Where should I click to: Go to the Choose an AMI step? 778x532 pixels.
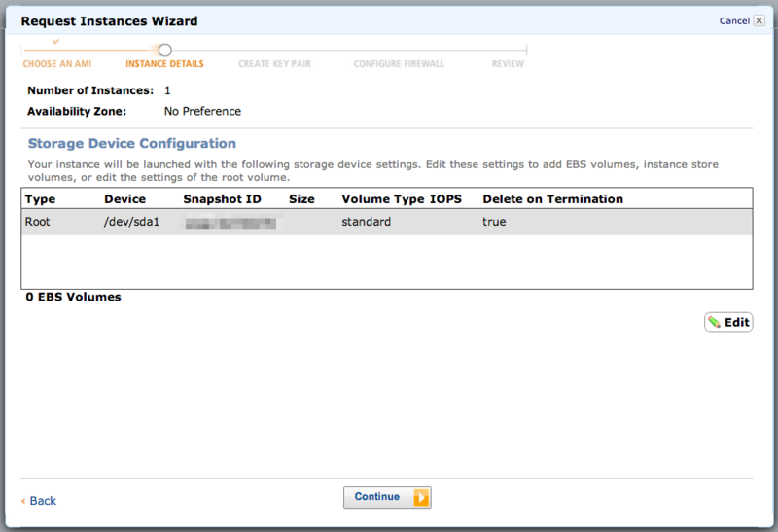point(57,64)
